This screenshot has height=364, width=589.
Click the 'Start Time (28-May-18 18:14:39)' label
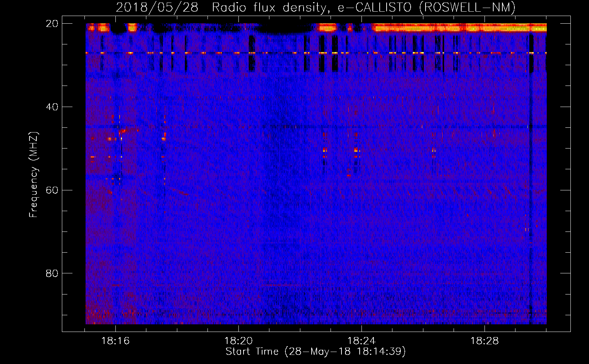tap(316, 352)
